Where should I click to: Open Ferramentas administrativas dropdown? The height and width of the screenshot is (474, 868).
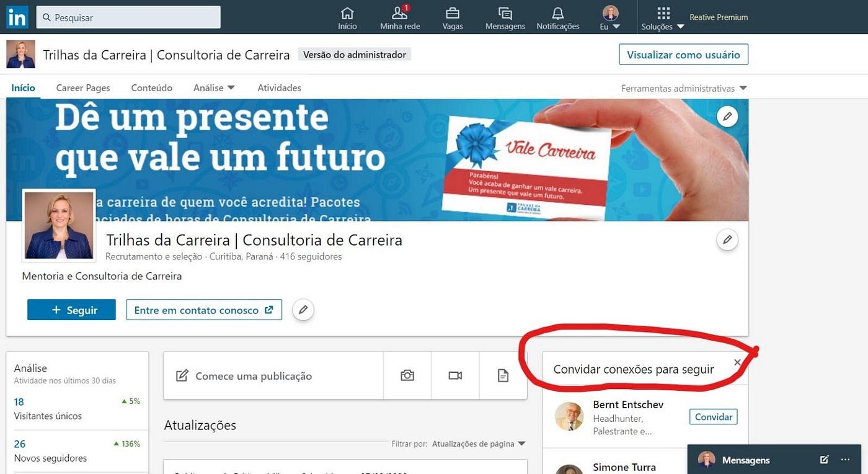pos(684,88)
